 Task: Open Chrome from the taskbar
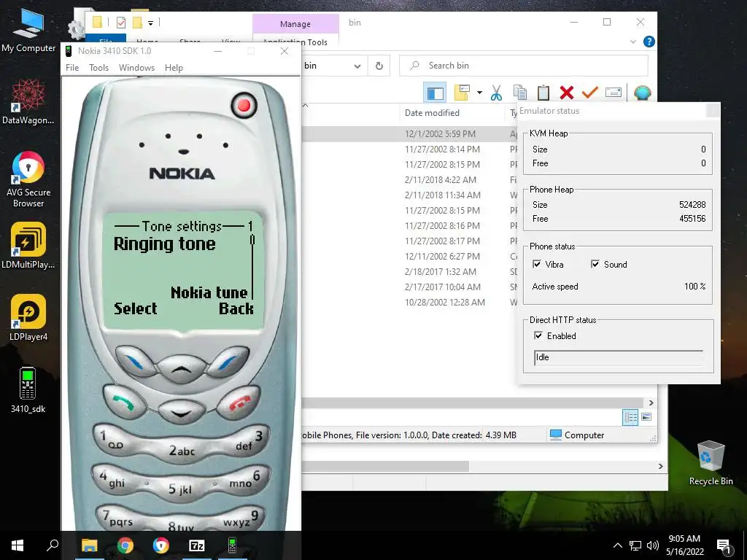pos(125,545)
